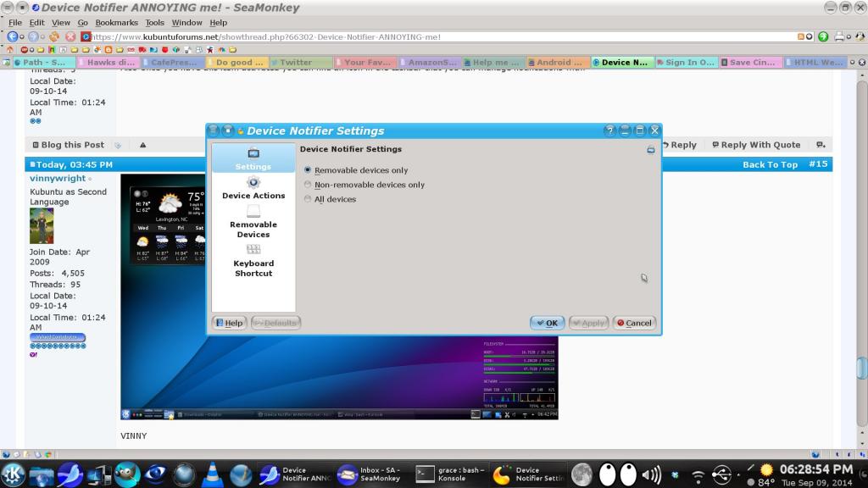Screen dimensions: 868x488
Task: Click the URL address bar
Action: point(441,36)
